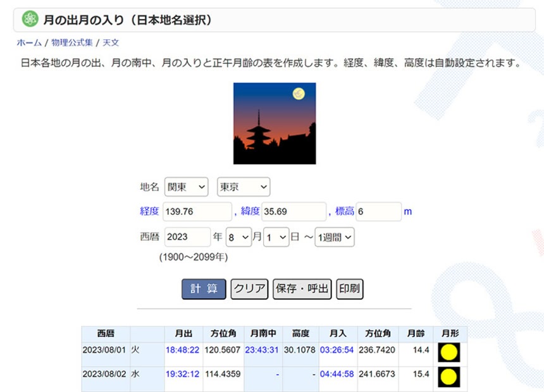Open the 関東 region dropdown
This screenshot has height=392, width=544.
click(186, 187)
